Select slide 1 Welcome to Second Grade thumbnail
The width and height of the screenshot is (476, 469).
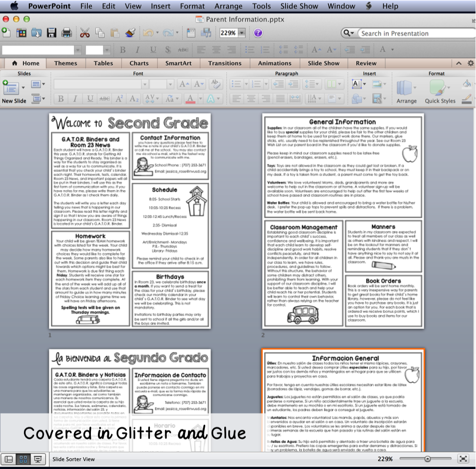130,221
